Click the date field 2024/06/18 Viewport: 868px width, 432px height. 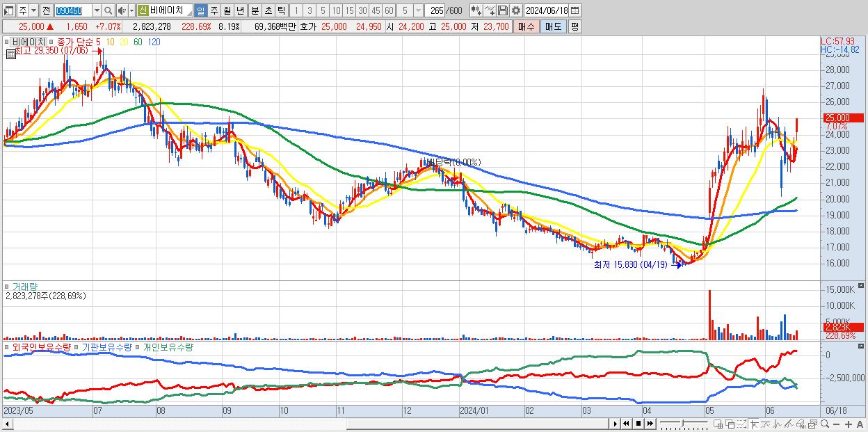[546, 11]
